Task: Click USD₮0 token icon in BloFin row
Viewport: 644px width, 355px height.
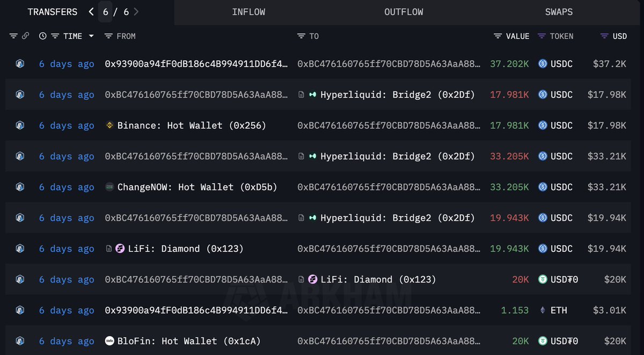Action: (543, 341)
